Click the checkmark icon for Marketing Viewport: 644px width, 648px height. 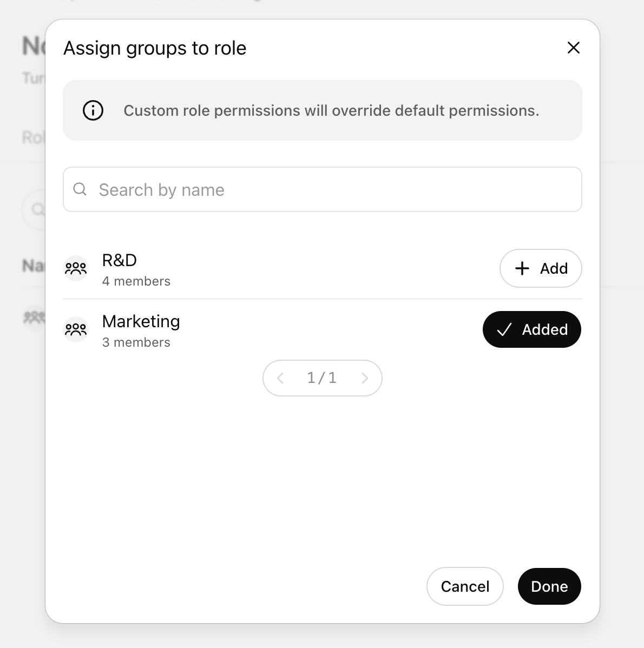[504, 330]
